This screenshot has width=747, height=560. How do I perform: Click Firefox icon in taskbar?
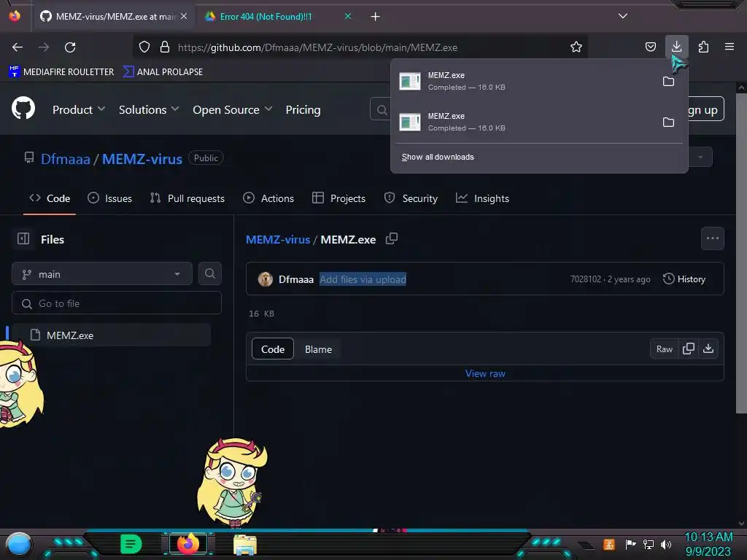click(x=188, y=544)
